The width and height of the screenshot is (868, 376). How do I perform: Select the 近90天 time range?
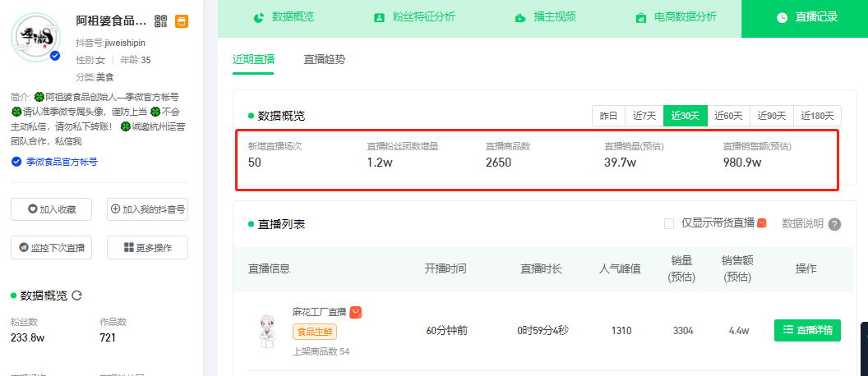click(772, 116)
